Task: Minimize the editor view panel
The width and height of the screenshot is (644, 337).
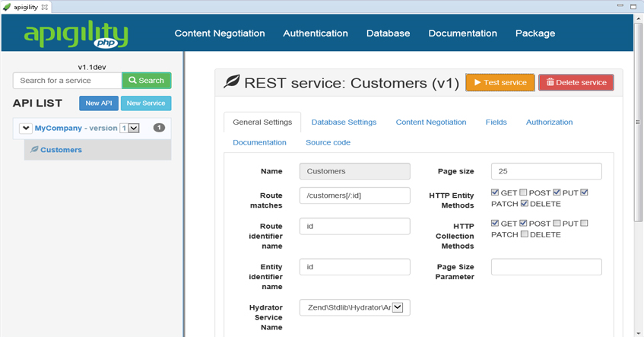Action: [620, 5]
